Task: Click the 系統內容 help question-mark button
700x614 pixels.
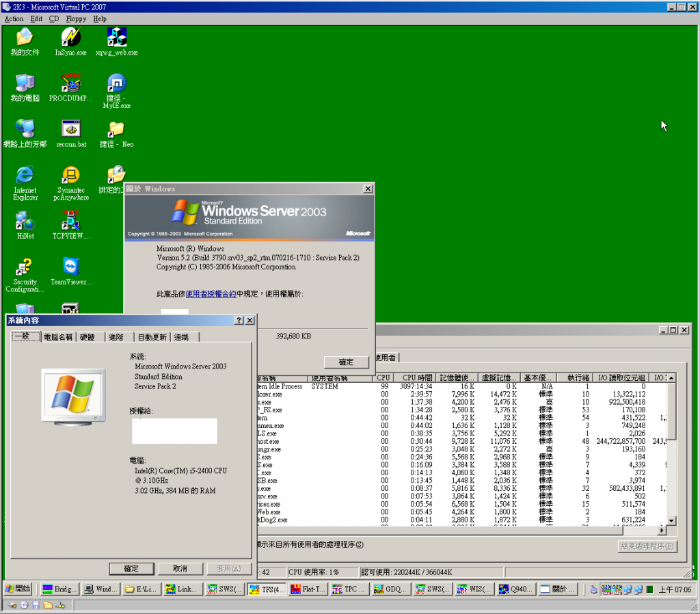Action: 239,320
